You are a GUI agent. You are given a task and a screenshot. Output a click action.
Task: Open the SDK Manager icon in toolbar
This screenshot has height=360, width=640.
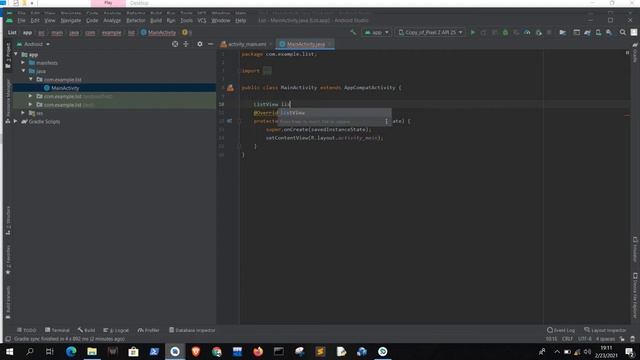click(x=609, y=32)
